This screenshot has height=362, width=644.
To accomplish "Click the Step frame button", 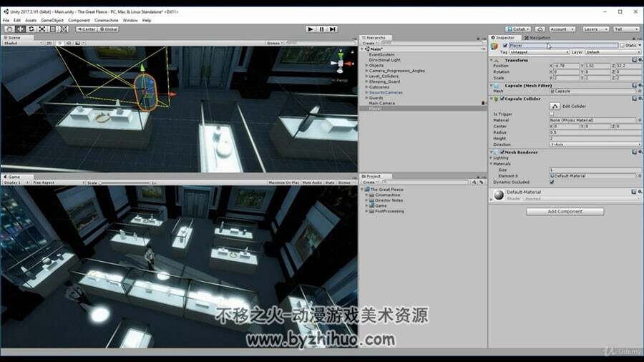I will pos(333,29).
